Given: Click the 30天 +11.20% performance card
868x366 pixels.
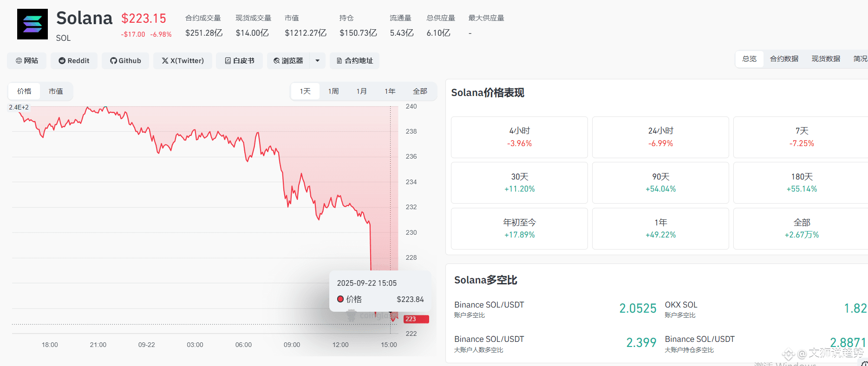Looking at the screenshot, I should click(519, 183).
